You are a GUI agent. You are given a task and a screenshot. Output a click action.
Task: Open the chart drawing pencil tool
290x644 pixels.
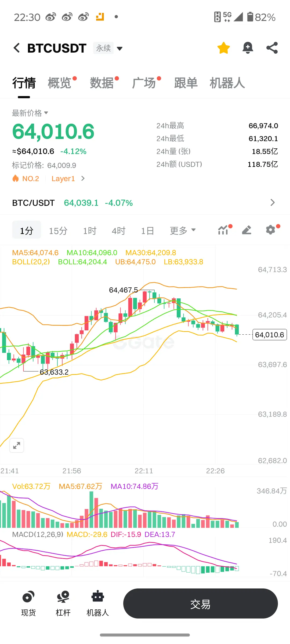click(247, 230)
